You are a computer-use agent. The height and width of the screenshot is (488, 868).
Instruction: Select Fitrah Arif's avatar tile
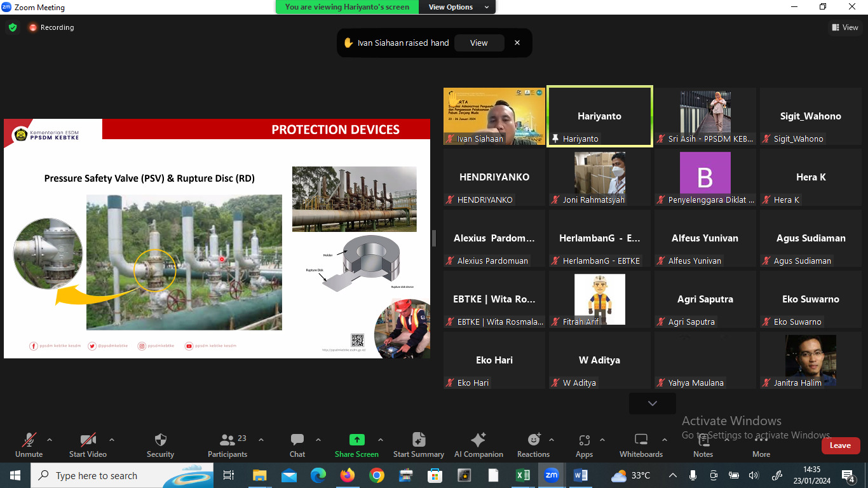(600, 299)
